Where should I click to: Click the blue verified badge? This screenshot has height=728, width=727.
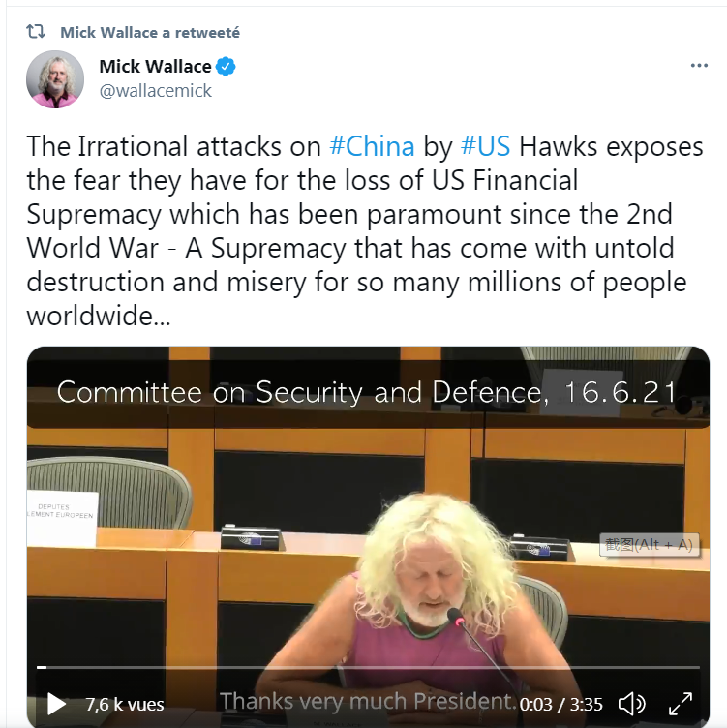[226, 67]
